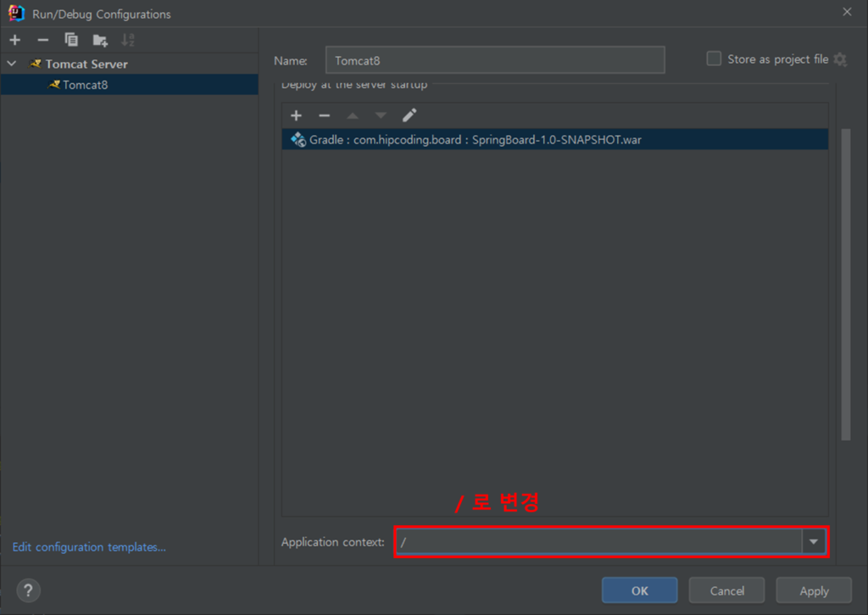Open the help question mark button

tap(29, 590)
